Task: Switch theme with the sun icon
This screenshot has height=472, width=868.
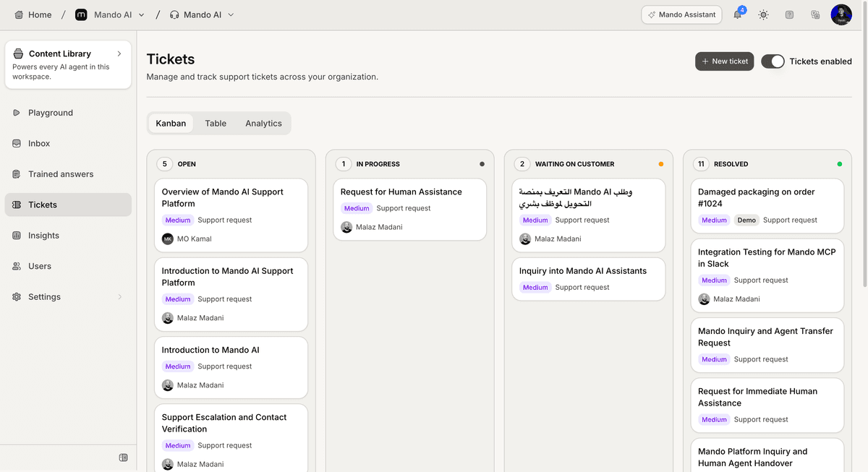Action: pyautogui.click(x=763, y=14)
